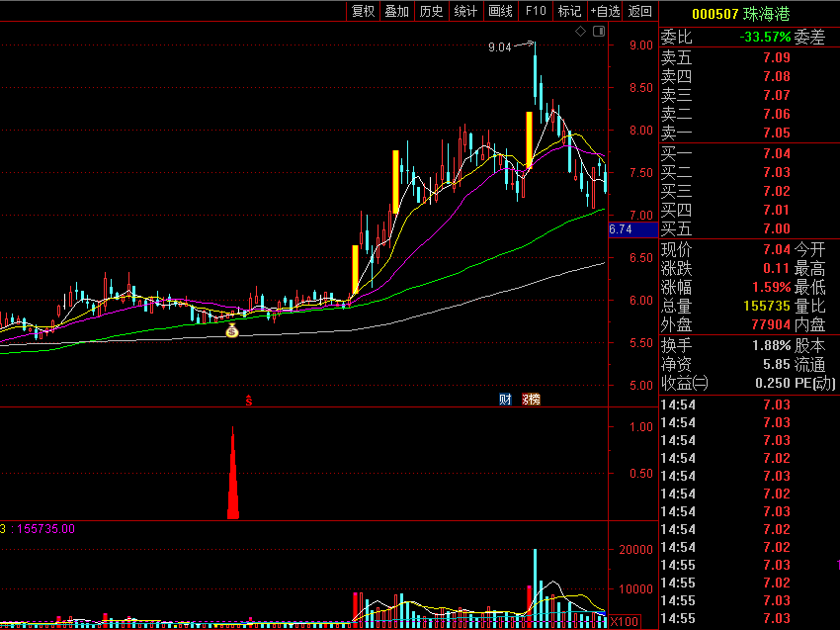Image resolution: width=840 pixels, height=630 pixels.
Task: Activate the 画线 drawing tools
Action: [500, 11]
